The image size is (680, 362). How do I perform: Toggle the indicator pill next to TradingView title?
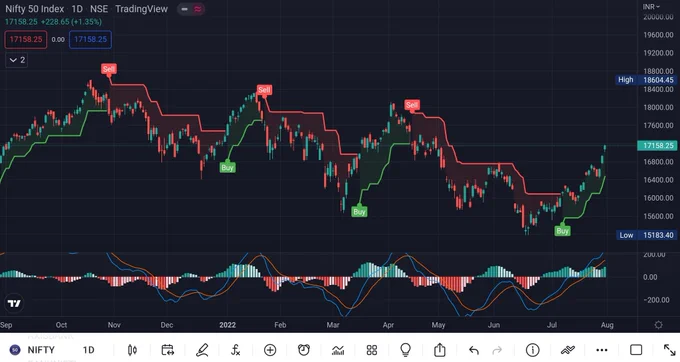191,9
